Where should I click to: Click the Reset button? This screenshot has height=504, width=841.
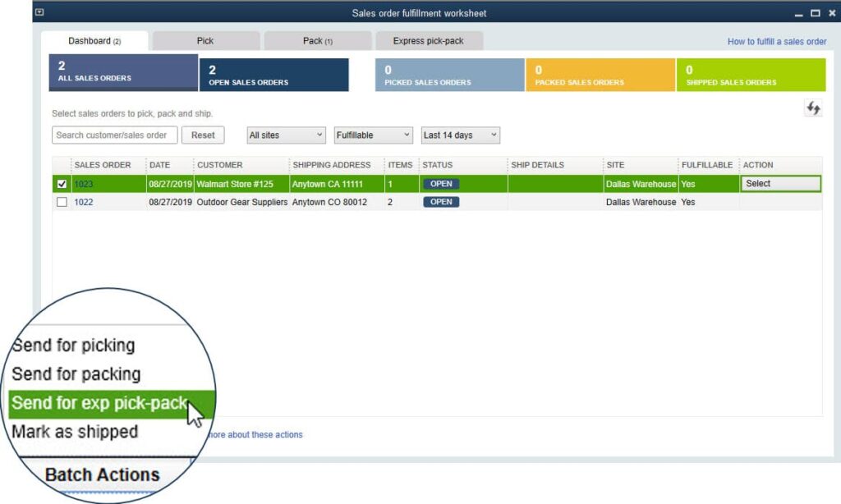pos(203,135)
